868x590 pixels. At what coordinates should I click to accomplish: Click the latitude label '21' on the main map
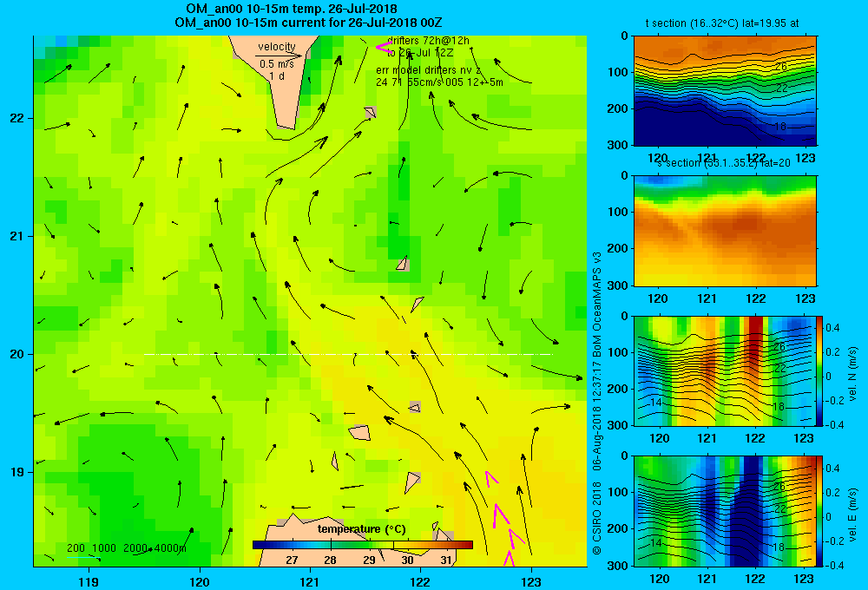16,236
